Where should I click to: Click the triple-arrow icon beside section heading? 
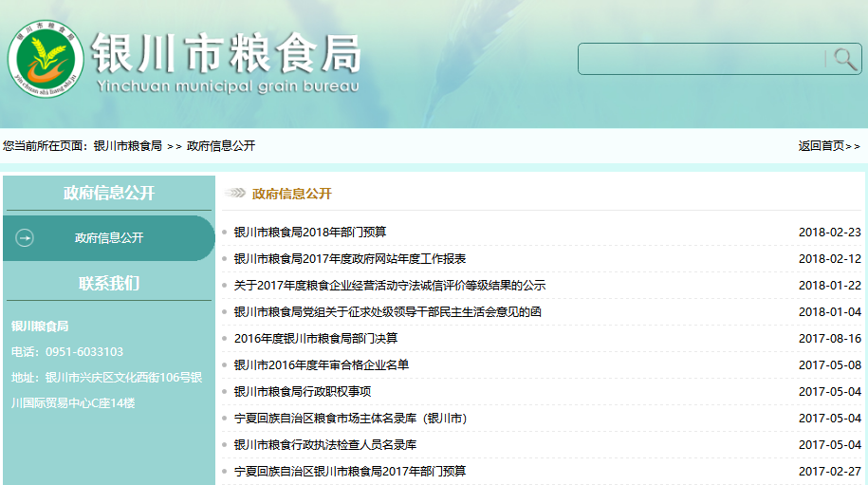(234, 194)
